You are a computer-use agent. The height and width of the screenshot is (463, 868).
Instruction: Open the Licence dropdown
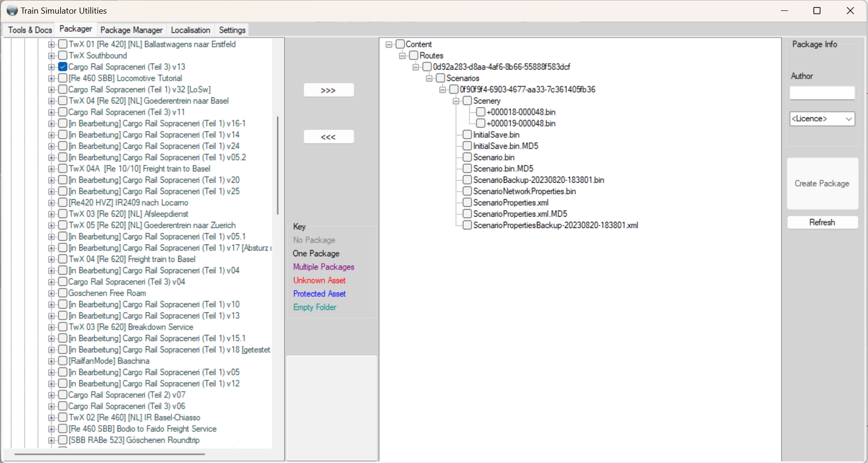tap(822, 119)
